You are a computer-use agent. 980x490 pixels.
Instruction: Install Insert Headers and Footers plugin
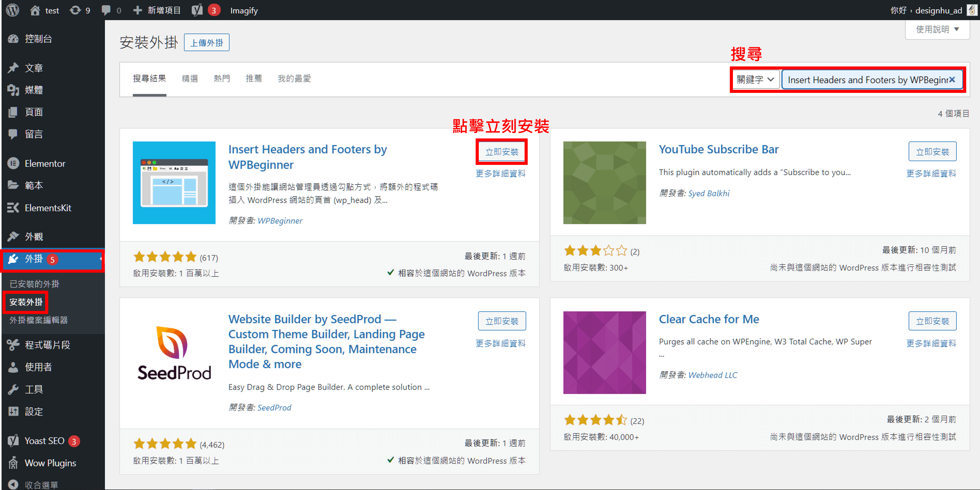[501, 152]
